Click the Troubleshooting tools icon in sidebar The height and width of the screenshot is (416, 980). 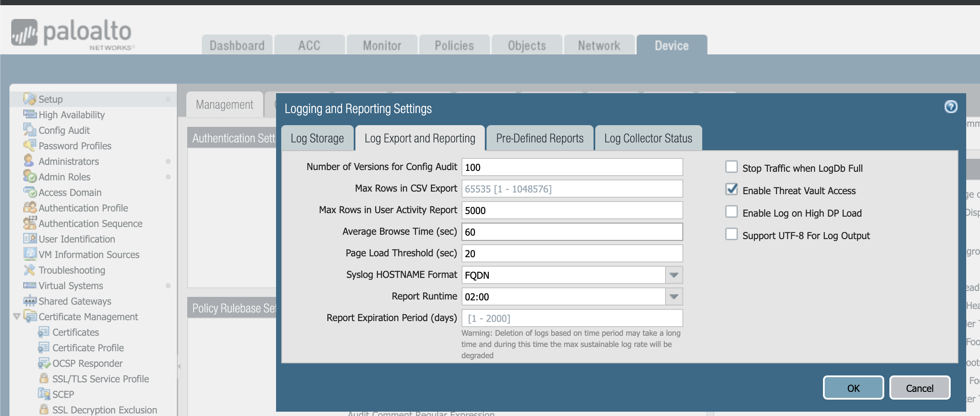click(29, 270)
